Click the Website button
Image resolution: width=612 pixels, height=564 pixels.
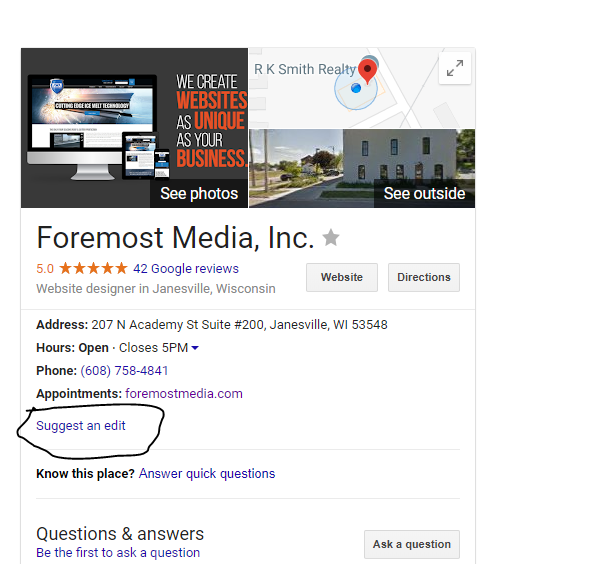(x=342, y=277)
